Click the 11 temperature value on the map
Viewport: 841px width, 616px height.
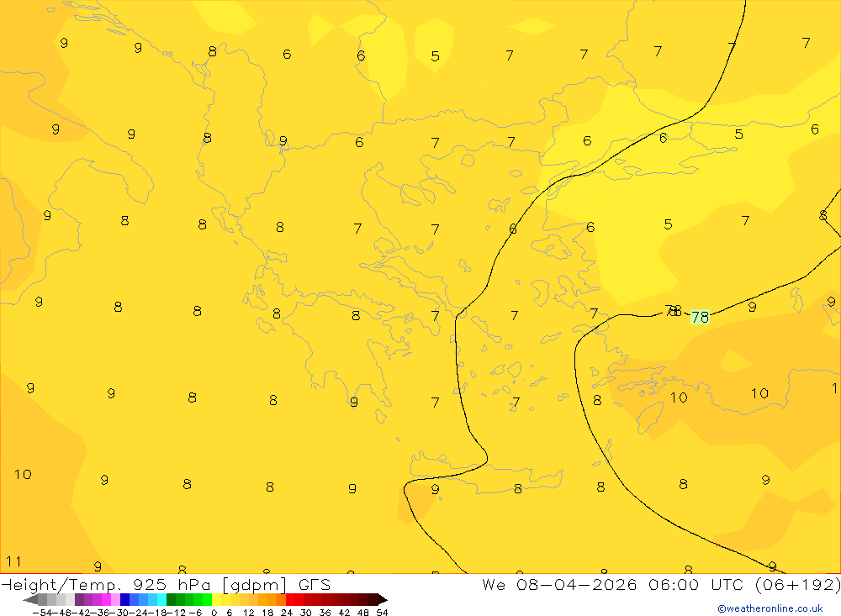pyautogui.click(x=13, y=561)
